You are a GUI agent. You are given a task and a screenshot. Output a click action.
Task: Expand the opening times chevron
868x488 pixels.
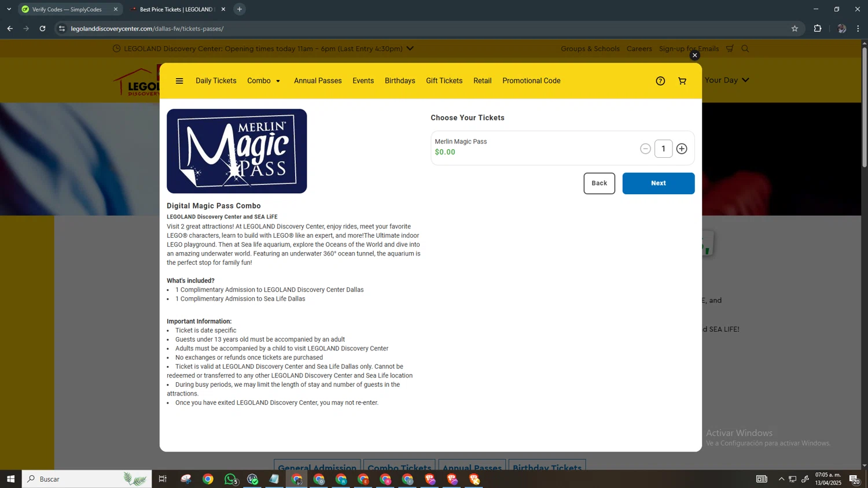click(x=410, y=49)
